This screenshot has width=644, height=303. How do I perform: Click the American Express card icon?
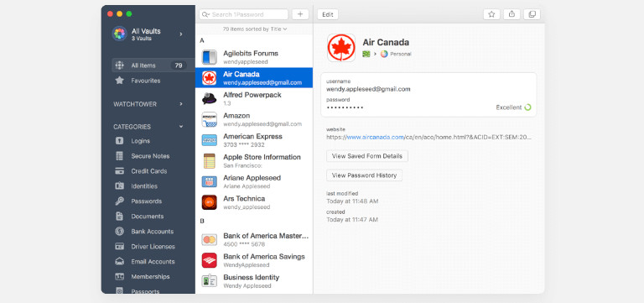[210, 140]
